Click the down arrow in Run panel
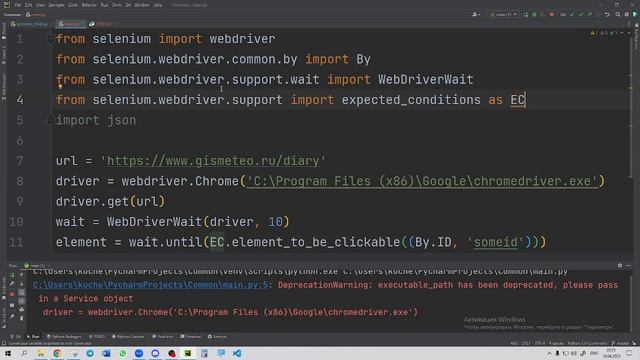This screenshot has width=640, height=360. point(22,284)
